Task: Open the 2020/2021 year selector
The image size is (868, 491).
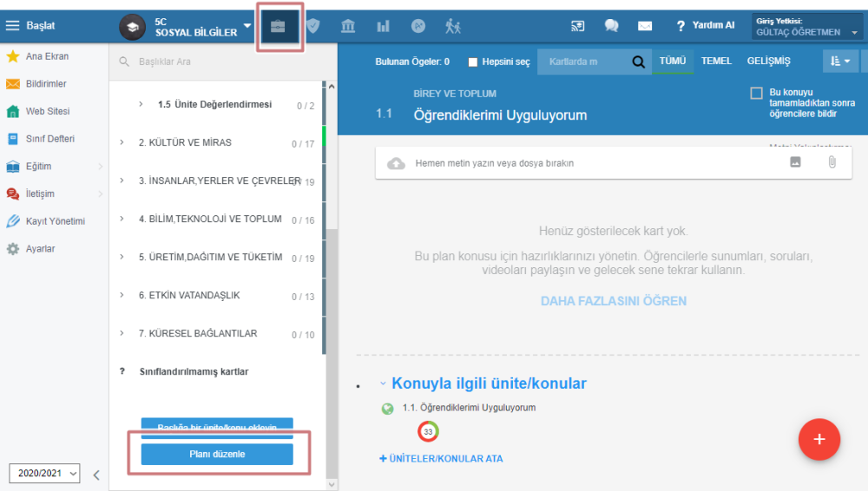Action: point(44,474)
